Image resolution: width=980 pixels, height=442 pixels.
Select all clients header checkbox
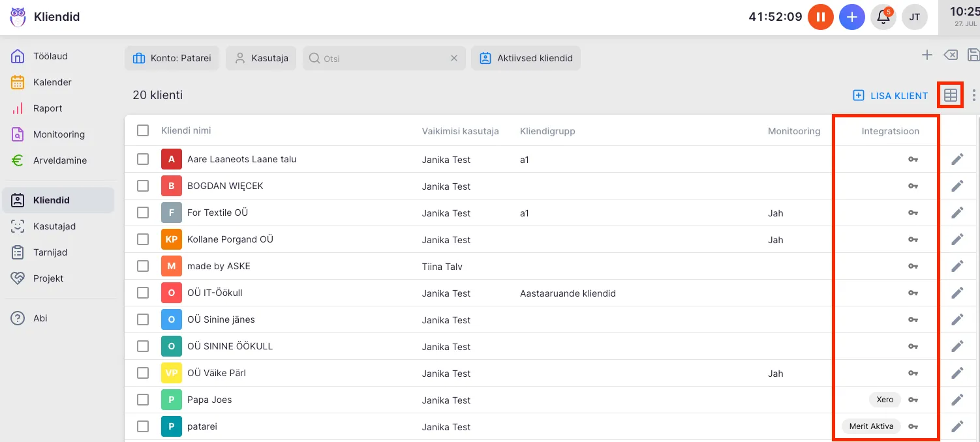point(143,130)
